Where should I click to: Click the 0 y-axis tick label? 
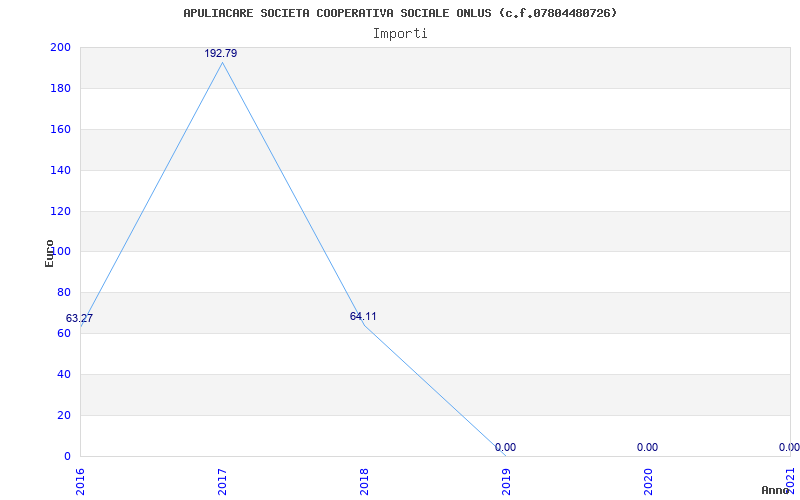[67, 456]
